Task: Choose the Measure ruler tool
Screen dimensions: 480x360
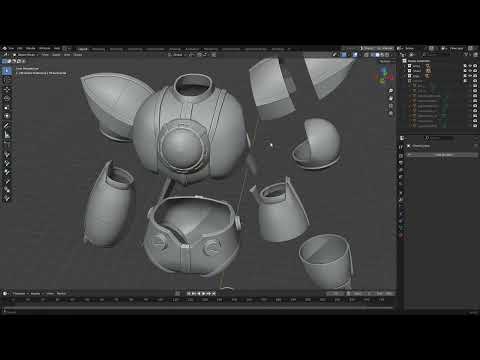Action: [x=7, y=135]
